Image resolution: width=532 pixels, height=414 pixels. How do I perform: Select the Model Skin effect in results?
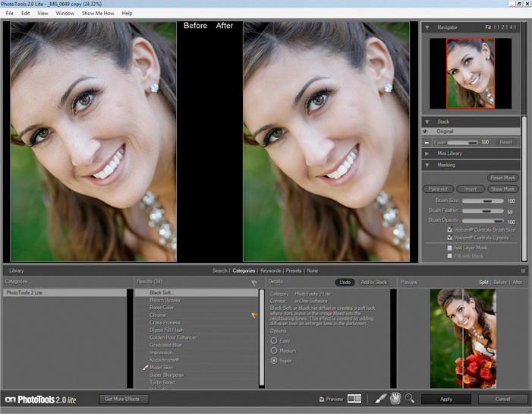(161, 367)
